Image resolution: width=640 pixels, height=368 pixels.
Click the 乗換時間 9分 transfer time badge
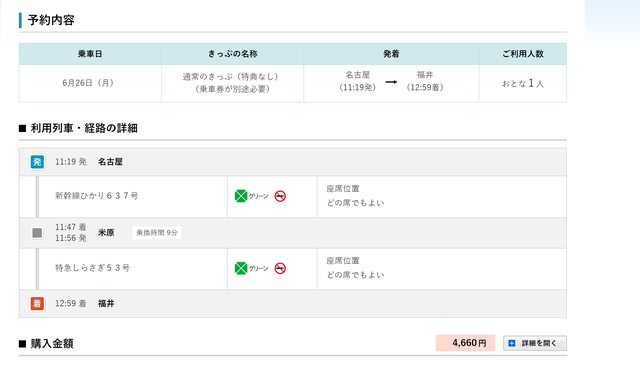pos(157,233)
